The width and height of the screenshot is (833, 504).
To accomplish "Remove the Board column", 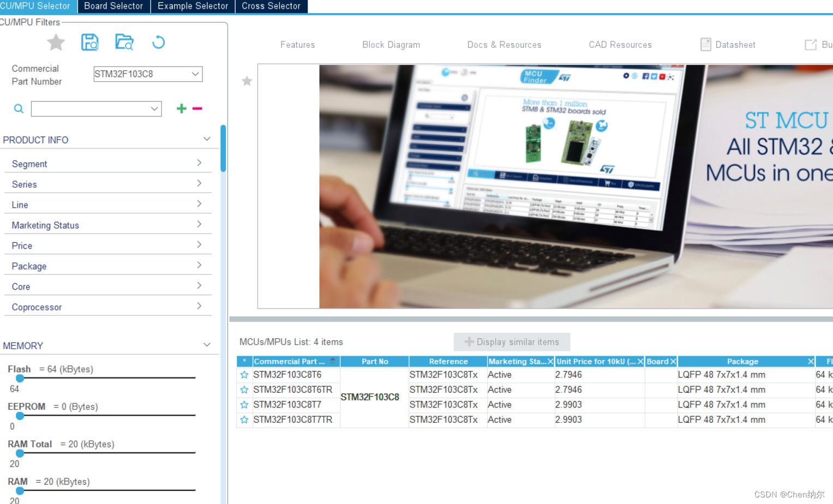I will point(673,362).
